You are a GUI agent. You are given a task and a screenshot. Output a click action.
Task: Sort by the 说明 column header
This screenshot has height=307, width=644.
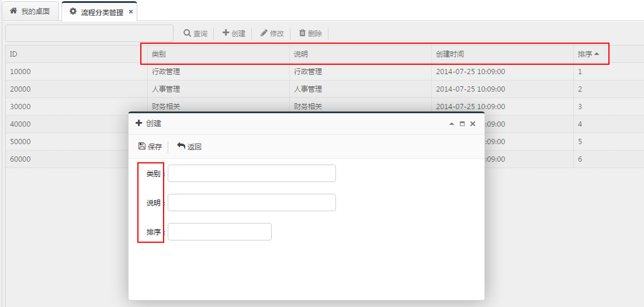361,54
